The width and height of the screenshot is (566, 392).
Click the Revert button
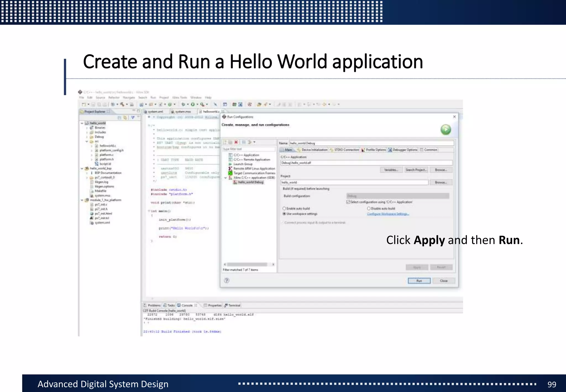(x=441, y=267)
